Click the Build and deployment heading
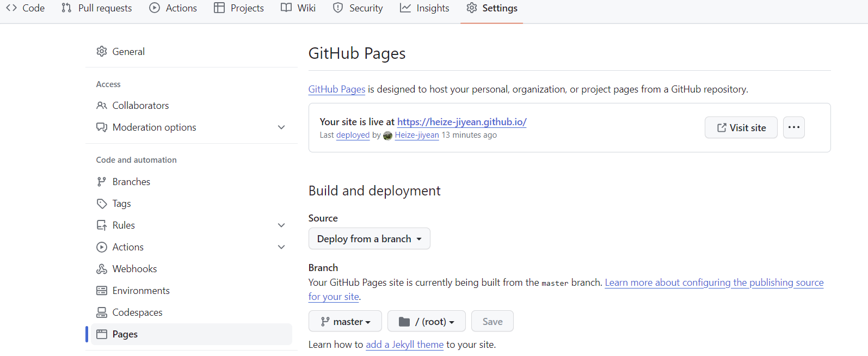Screen dimensions: 868x356 (x=374, y=191)
